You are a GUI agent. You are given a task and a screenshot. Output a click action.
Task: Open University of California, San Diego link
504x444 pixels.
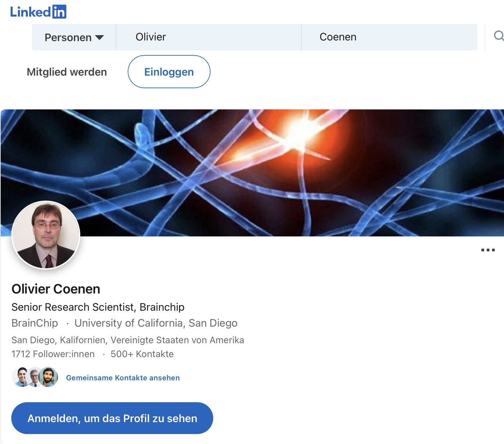tap(156, 323)
